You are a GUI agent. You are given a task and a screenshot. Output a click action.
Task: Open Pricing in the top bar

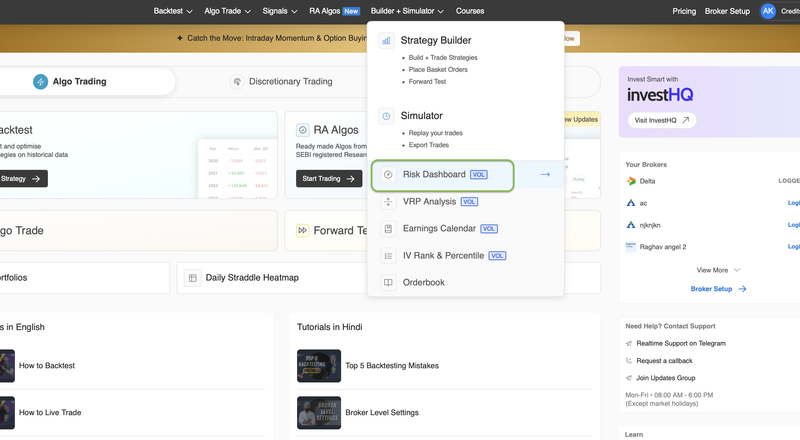coord(684,11)
